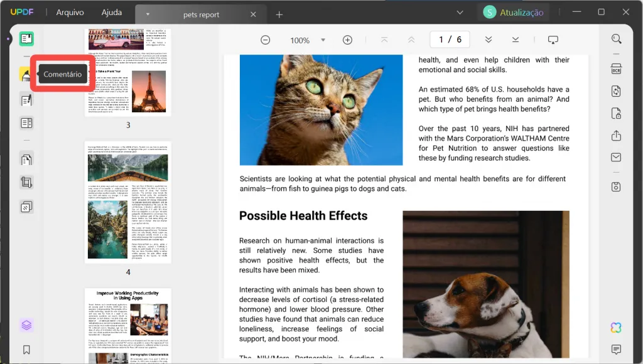This screenshot has width=643, height=364.
Task: Add a new tab with plus button
Action: click(x=279, y=15)
